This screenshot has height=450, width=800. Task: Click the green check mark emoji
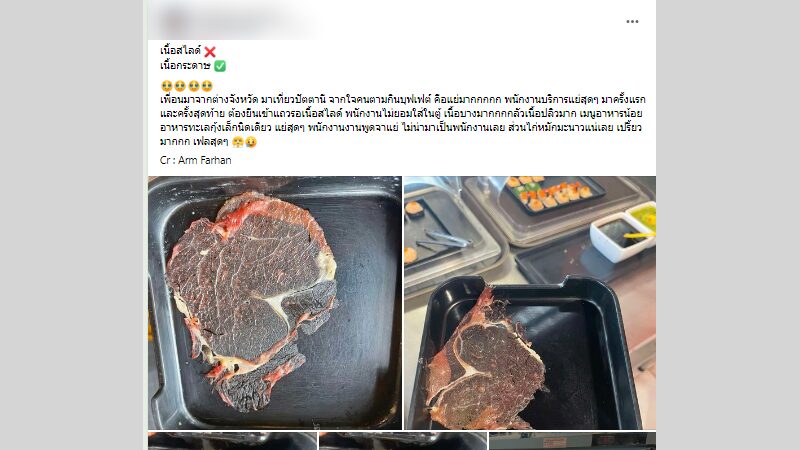tap(220, 66)
